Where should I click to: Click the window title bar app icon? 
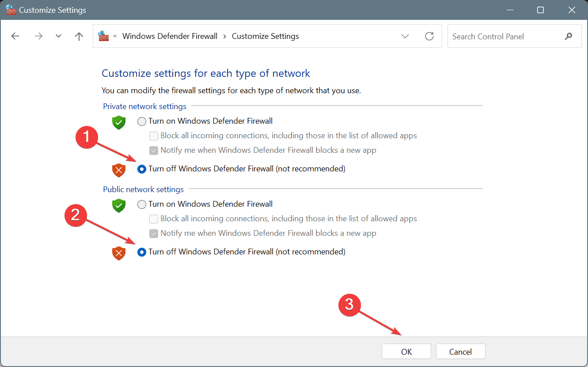click(11, 10)
